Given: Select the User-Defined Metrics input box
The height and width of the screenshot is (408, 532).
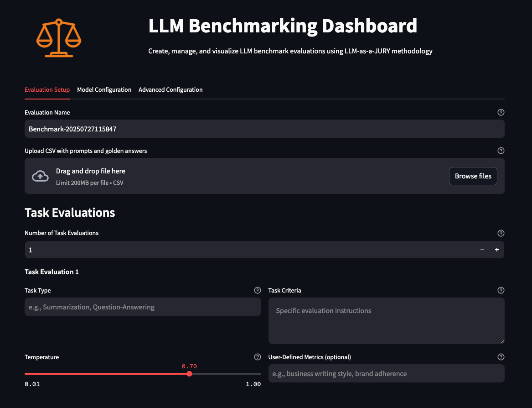Looking at the screenshot, I should tap(386, 374).
